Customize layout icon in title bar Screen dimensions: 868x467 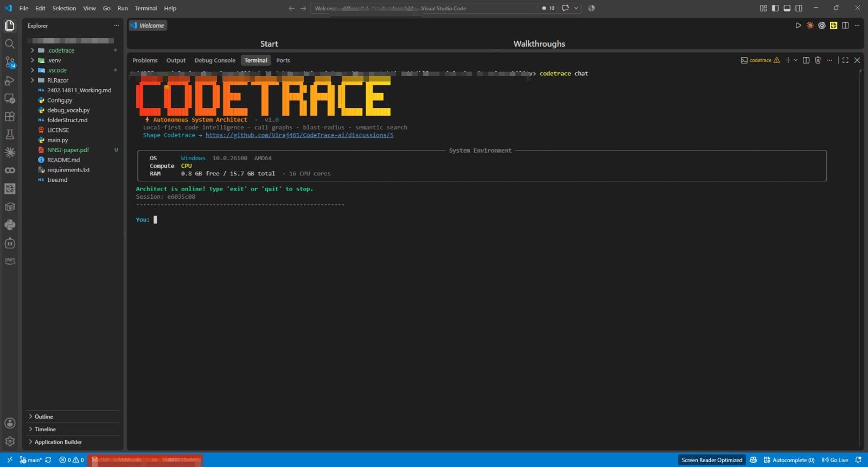click(x=763, y=8)
